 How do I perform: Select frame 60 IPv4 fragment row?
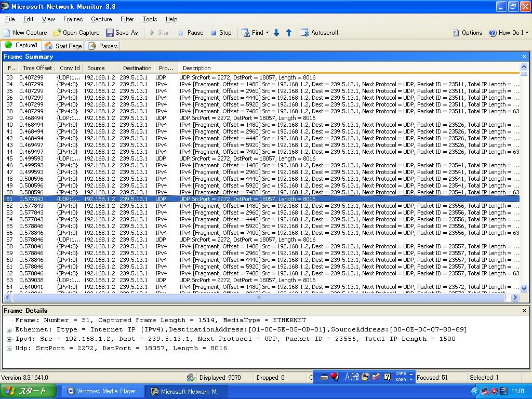261,260
